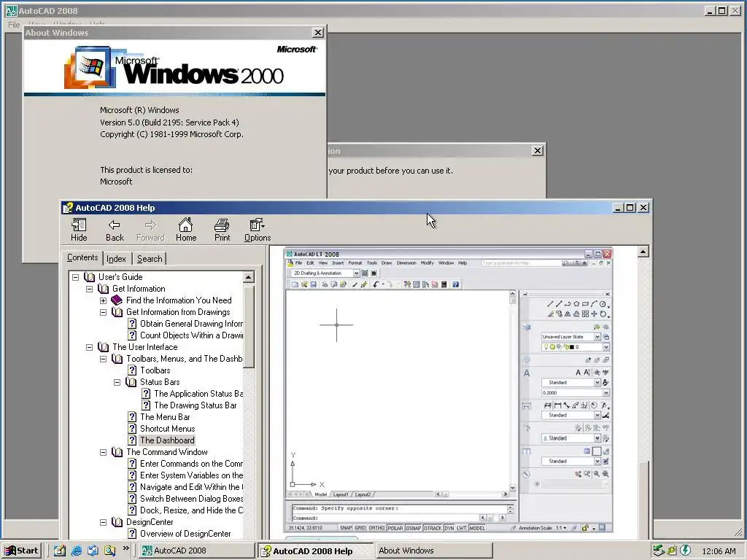Click the lightning bolt tray icon
Image resolution: width=747 pixels, height=560 pixels.
(685, 551)
